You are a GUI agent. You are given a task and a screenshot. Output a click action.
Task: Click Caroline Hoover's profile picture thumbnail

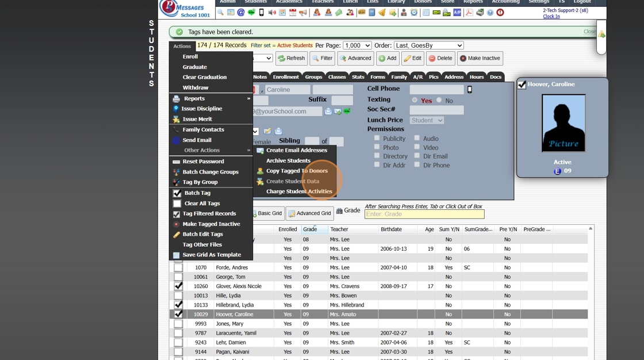563,123
